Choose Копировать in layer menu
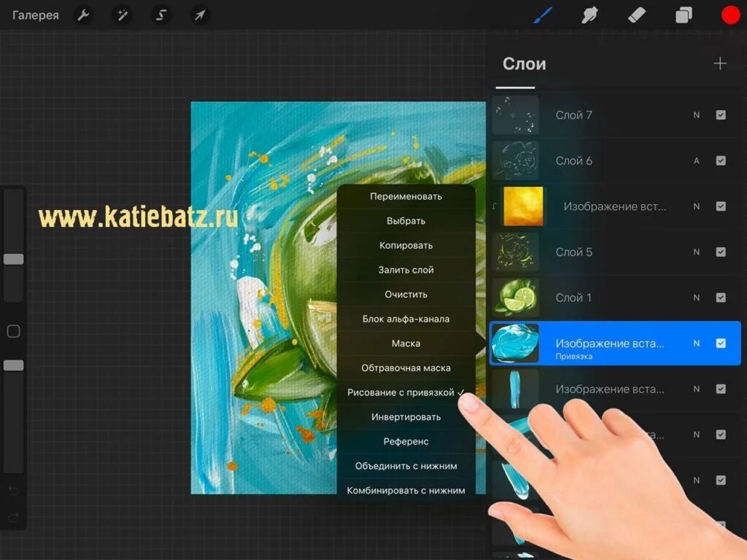This screenshot has height=560, width=747. (406, 245)
